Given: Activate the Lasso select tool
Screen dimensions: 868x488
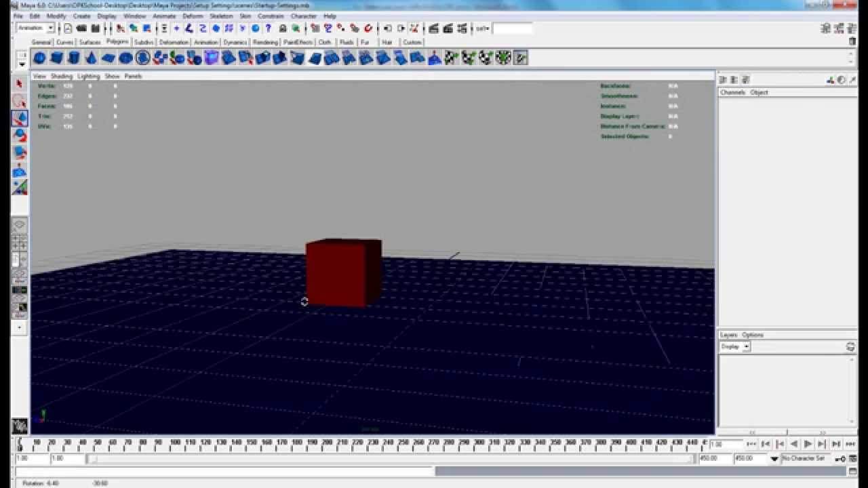Looking at the screenshot, I should pyautogui.click(x=20, y=101).
